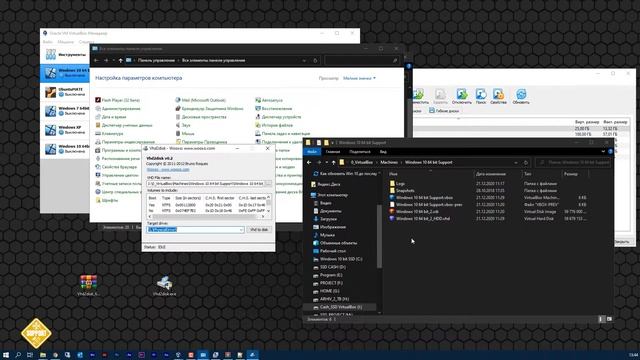Open Vhd2disk.exe desktop shortcut
640x360 pixels.
(x=164, y=286)
